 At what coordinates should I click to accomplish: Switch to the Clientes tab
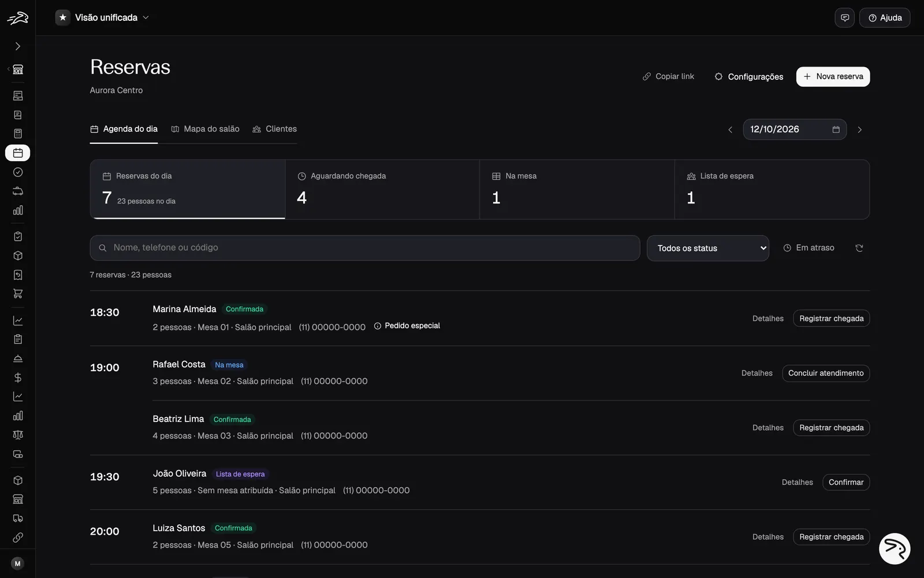pyautogui.click(x=275, y=129)
